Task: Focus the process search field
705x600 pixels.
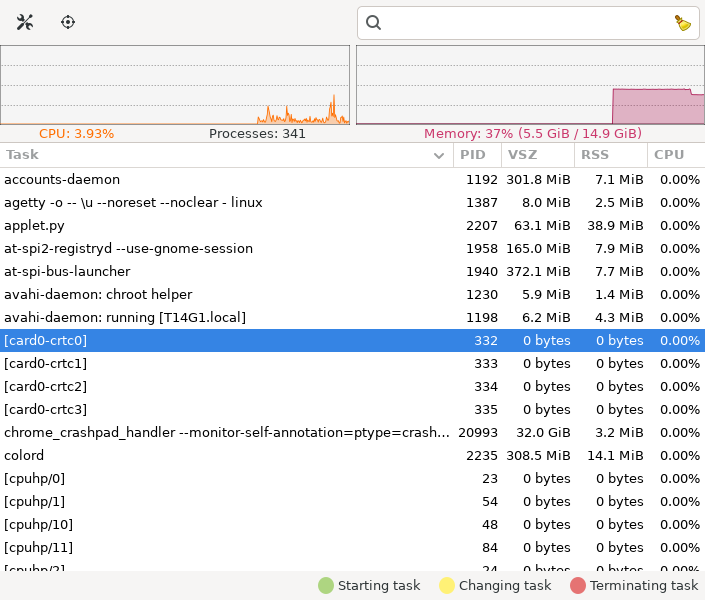Action: click(x=528, y=23)
